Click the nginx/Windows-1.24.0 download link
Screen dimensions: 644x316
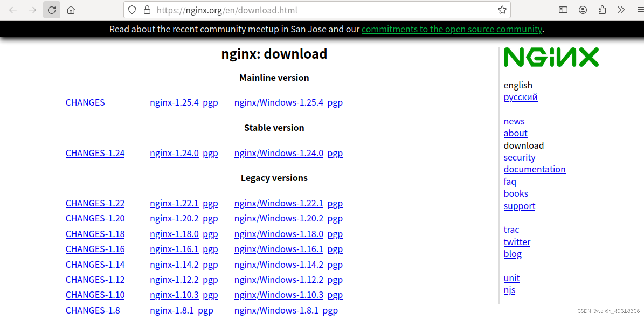coord(278,153)
